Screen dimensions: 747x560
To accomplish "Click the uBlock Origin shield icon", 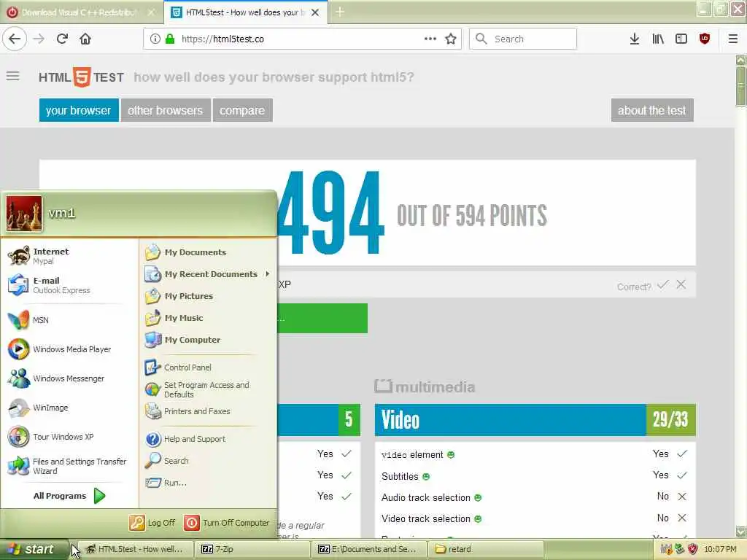I will click(705, 39).
